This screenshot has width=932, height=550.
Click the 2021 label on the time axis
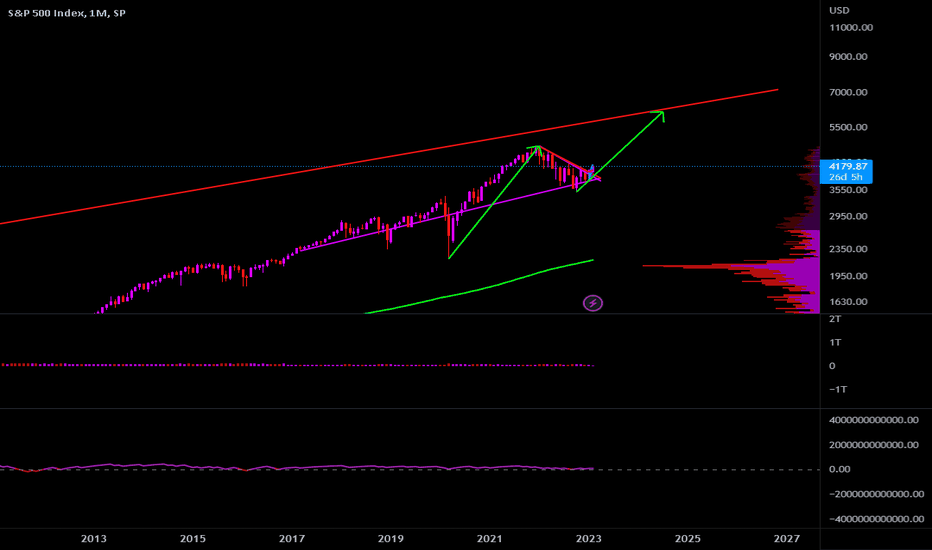[489, 539]
